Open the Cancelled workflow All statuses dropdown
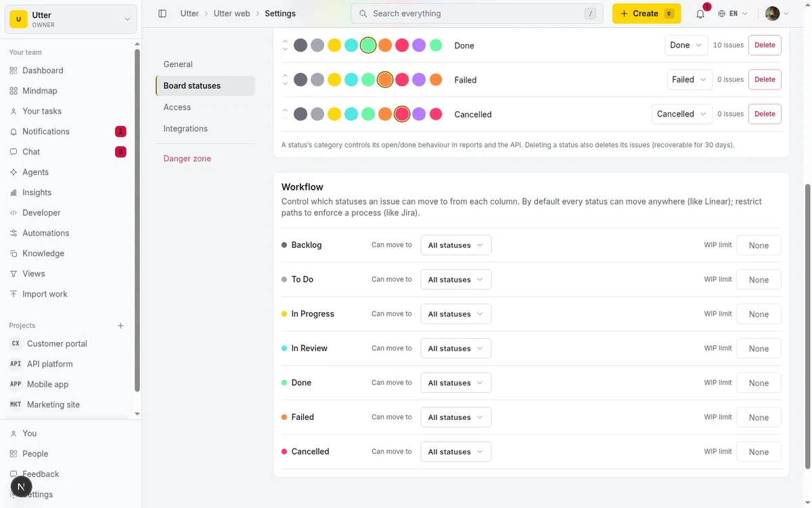Screen dimensions: 812x508 tap(456, 452)
